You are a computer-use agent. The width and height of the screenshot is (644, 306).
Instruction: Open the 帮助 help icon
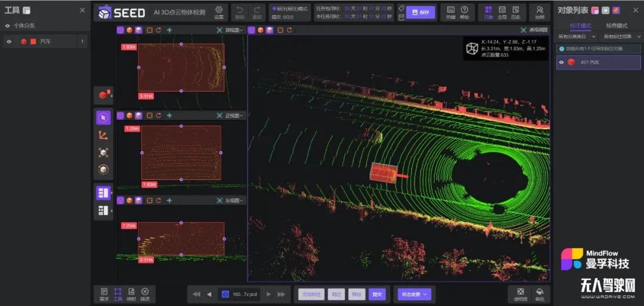pos(465,12)
